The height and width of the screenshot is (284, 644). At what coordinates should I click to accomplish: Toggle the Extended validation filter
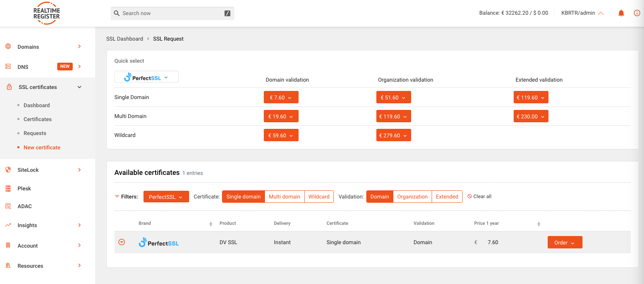447,197
